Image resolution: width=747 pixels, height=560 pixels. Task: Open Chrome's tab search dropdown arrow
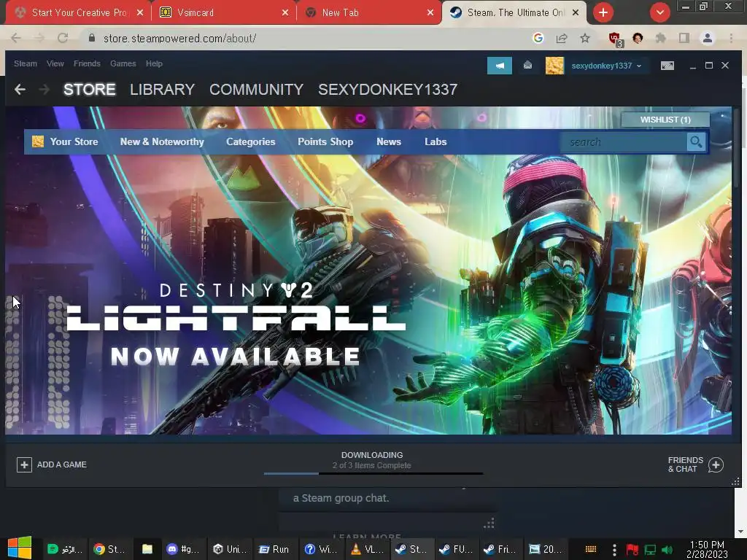coord(659,12)
